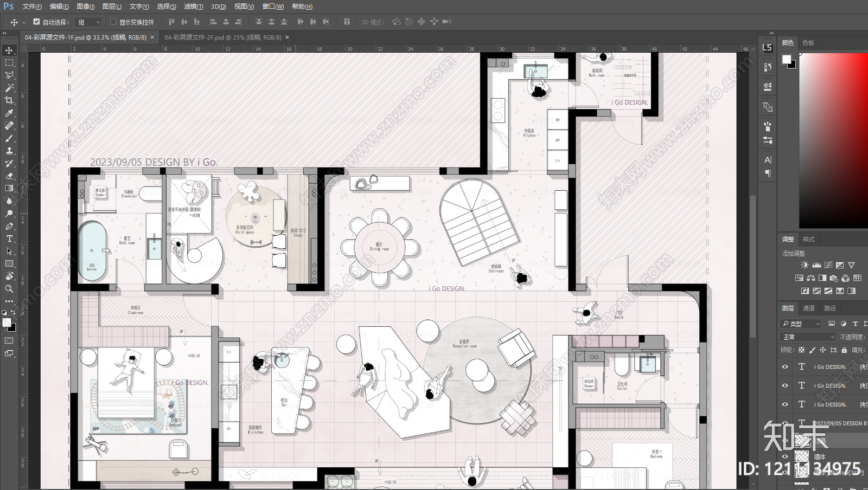Select the Eraser tool
This screenshot has width=868, height=490.
[x=9, y=176]
